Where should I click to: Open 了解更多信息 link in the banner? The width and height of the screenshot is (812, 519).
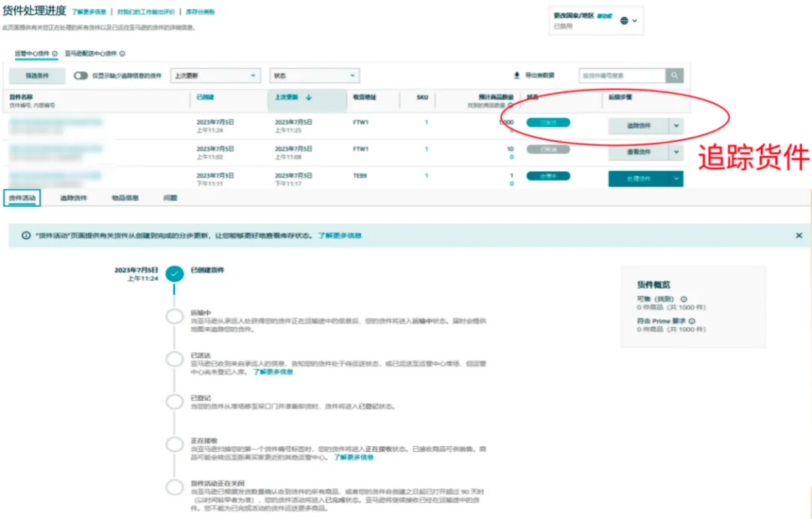click(339, 235)
